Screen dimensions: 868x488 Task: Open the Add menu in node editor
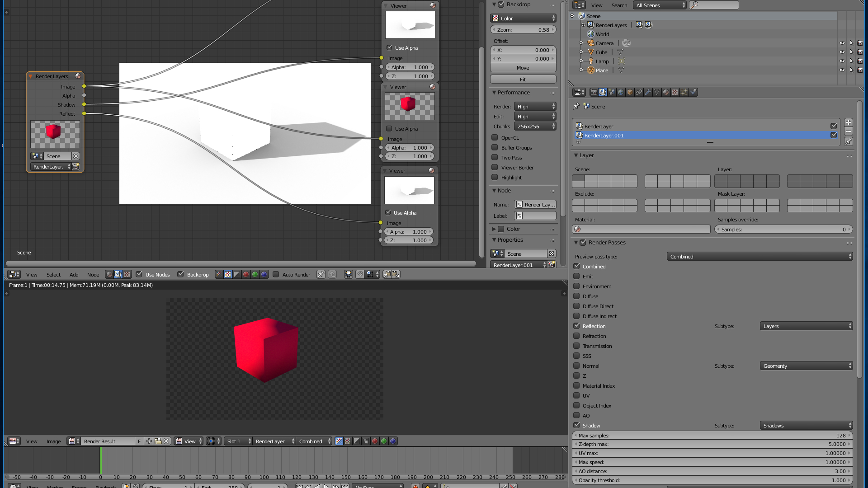click(74, 275)
